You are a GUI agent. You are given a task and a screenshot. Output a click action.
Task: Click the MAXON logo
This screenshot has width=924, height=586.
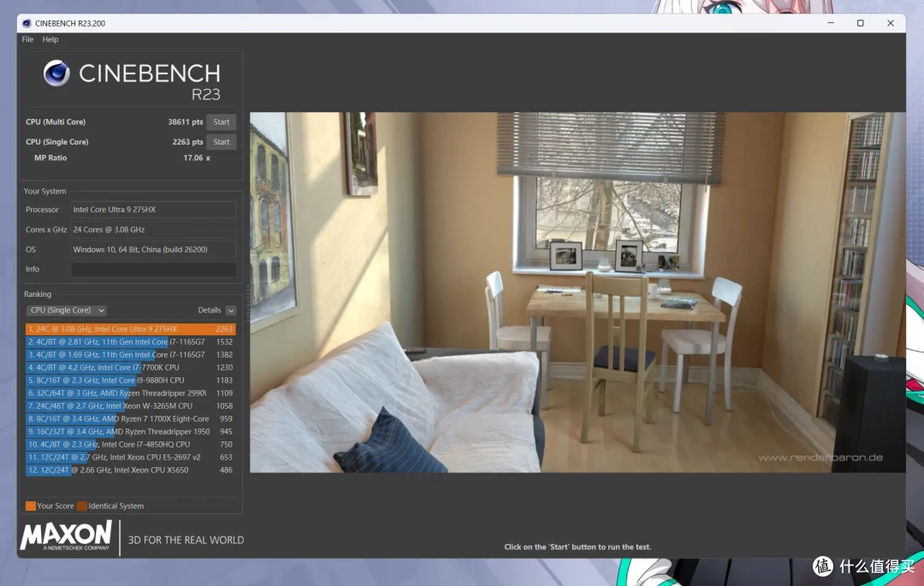tap(66, 536)
